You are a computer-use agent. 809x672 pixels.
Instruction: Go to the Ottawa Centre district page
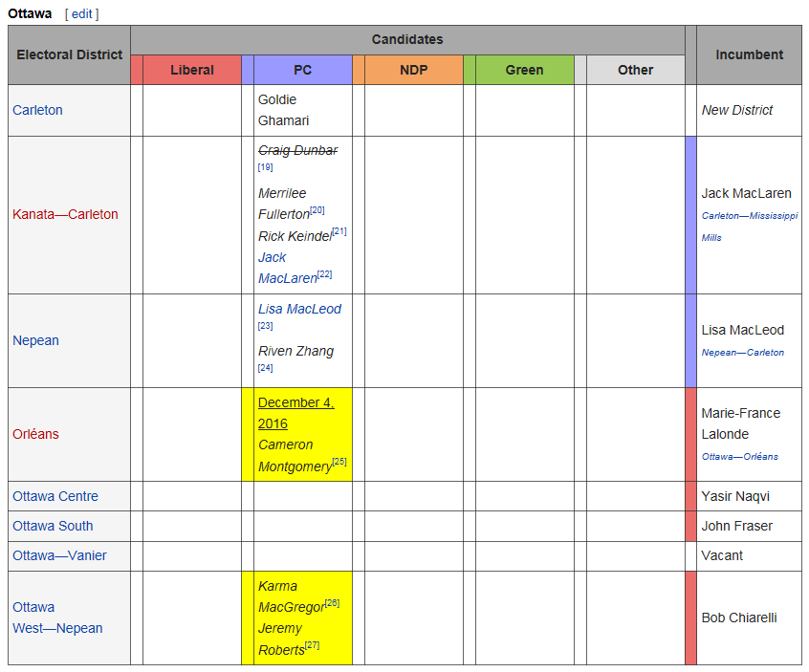click(55, 496)
